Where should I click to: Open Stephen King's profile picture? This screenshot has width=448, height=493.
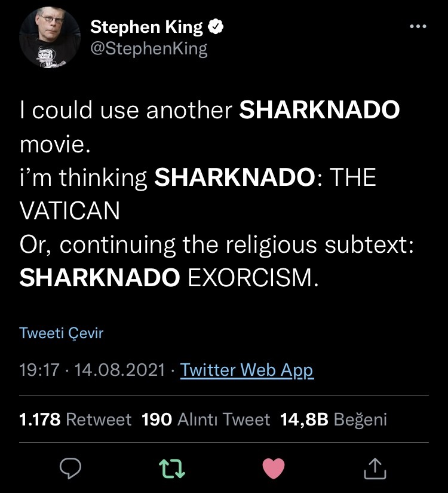click(x=50, y=37)
